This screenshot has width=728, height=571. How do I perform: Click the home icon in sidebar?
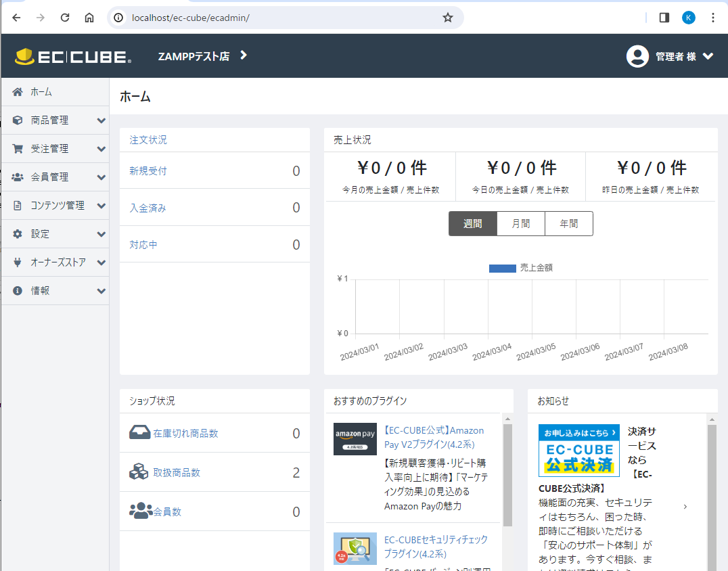(x=18, y=92)
